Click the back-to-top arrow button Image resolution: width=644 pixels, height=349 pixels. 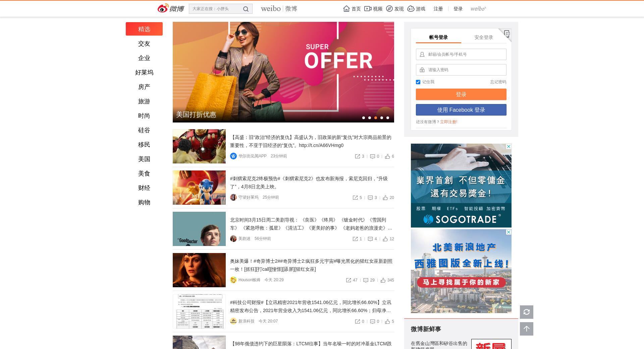point(527,329)
